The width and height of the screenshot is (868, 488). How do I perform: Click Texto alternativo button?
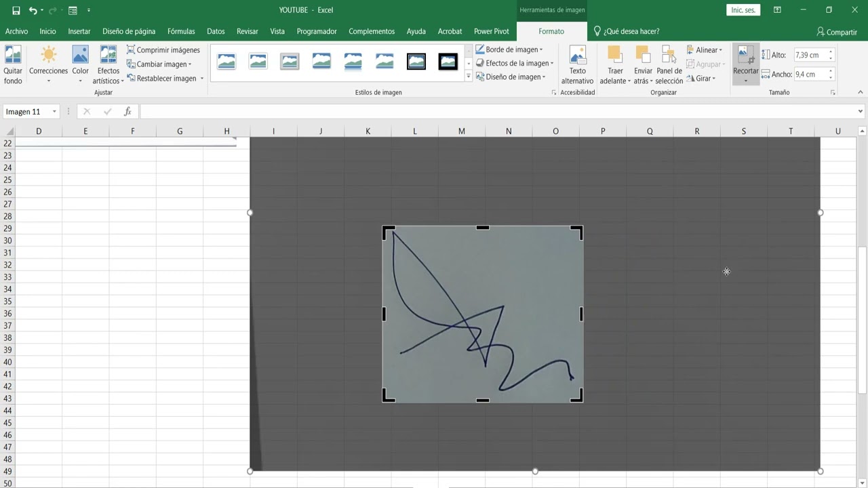point(577,65)
